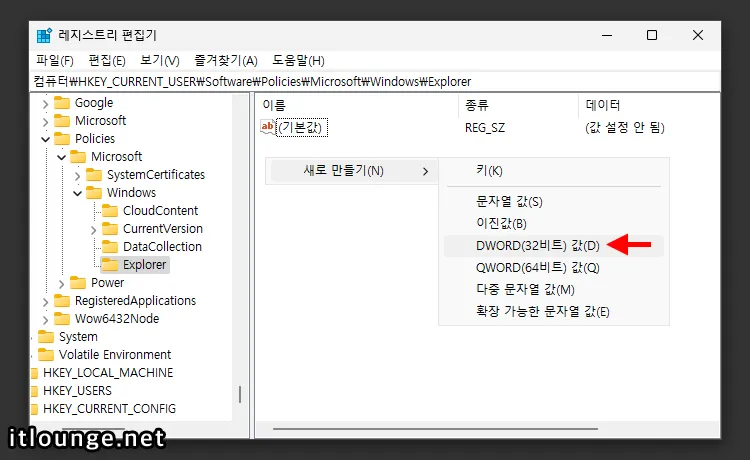The width and height of the screenshot is (750, 460).
Task: Open the 도움말(H) menu
Action: tap(298, 61)
